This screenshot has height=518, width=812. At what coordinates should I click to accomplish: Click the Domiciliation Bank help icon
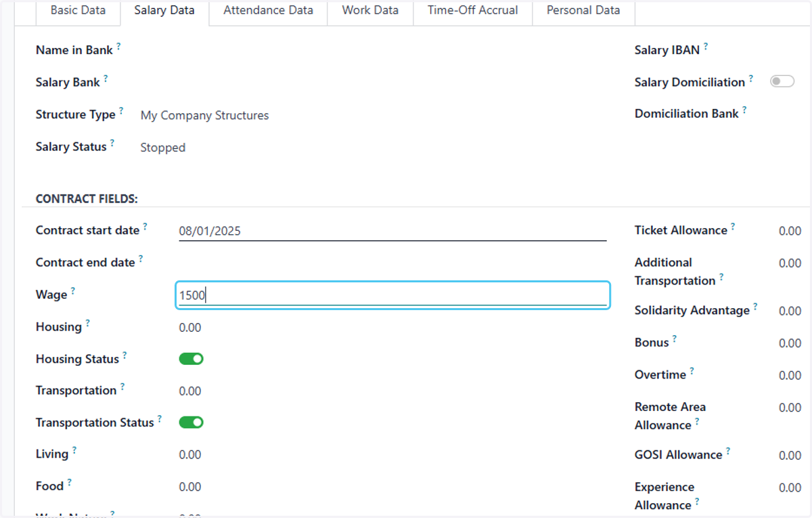click(744, 109)
